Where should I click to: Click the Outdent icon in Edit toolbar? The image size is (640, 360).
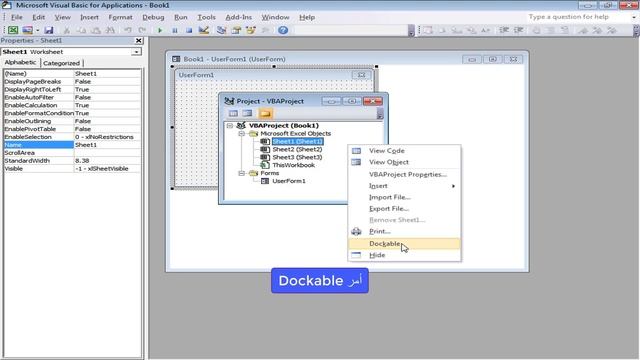[x=519, y=30]
